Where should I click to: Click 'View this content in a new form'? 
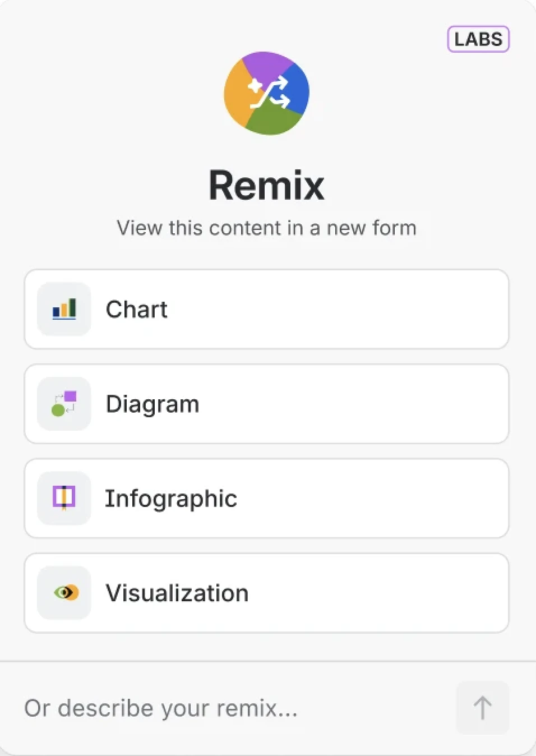point(266,228)
